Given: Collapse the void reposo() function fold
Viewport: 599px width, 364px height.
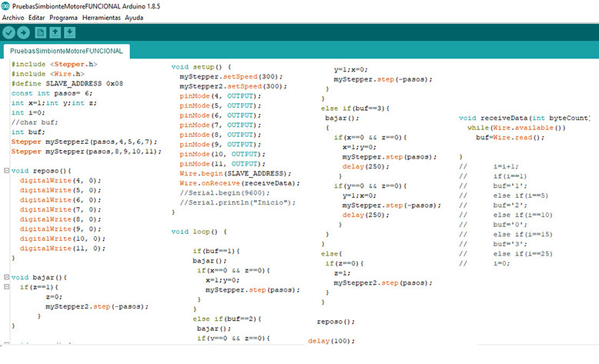Looking at the screenshot, I should [x=6, y=170].
